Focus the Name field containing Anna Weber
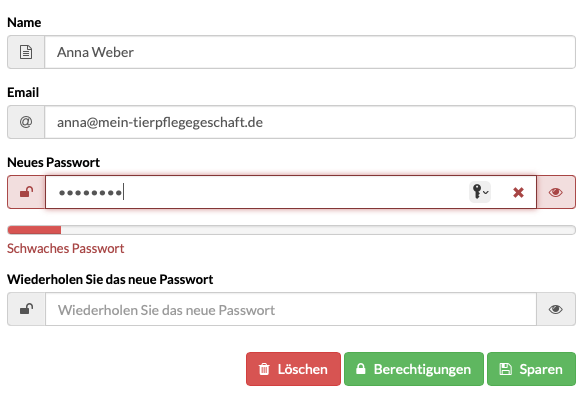The width and height of the screenshot is (586, 397). 310,52
